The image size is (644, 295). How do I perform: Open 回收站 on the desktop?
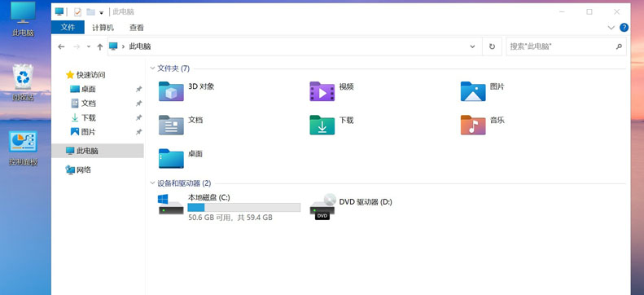(x=23, y=82)
